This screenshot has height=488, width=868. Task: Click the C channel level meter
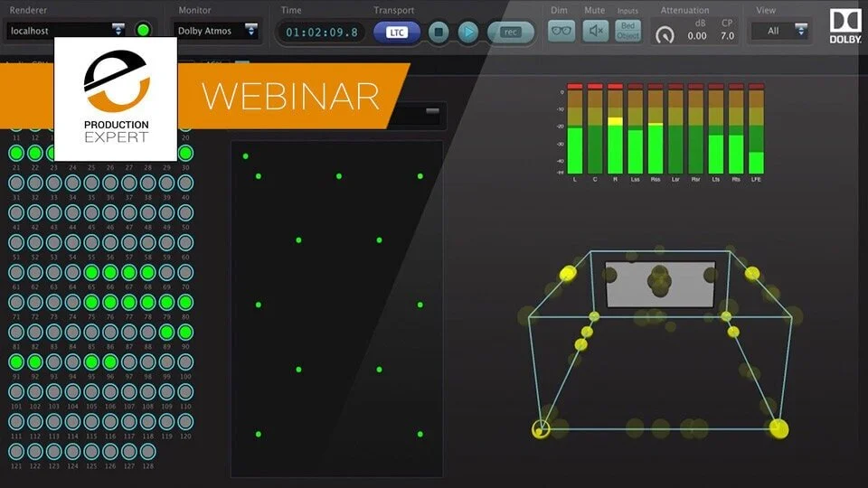[x=595, y=129]
